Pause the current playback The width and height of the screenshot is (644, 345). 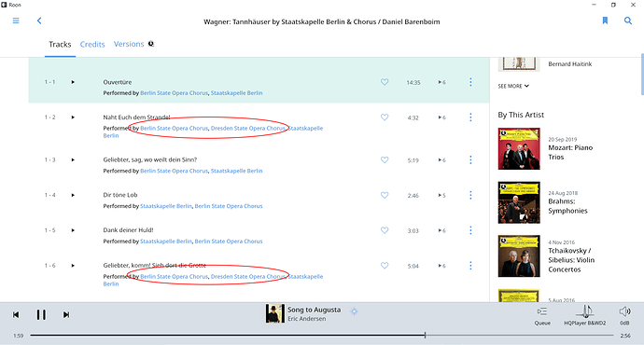(x=41, y=314)
